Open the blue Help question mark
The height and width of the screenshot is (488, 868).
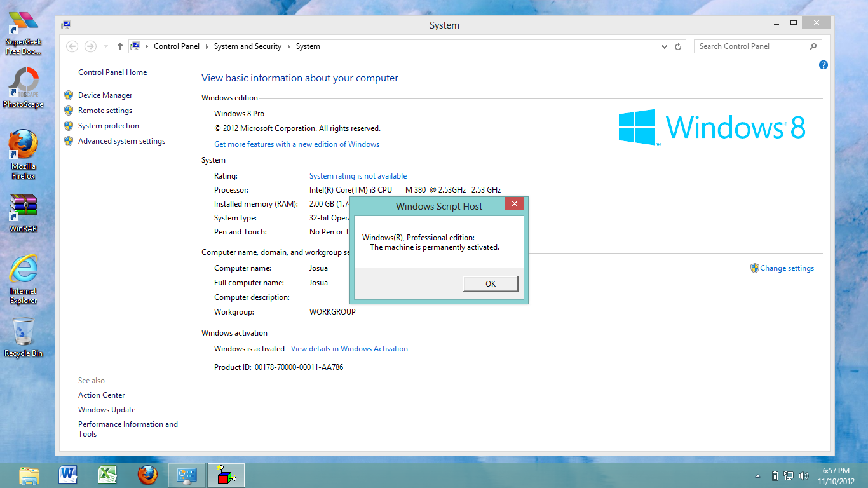(x=824, y=65)
